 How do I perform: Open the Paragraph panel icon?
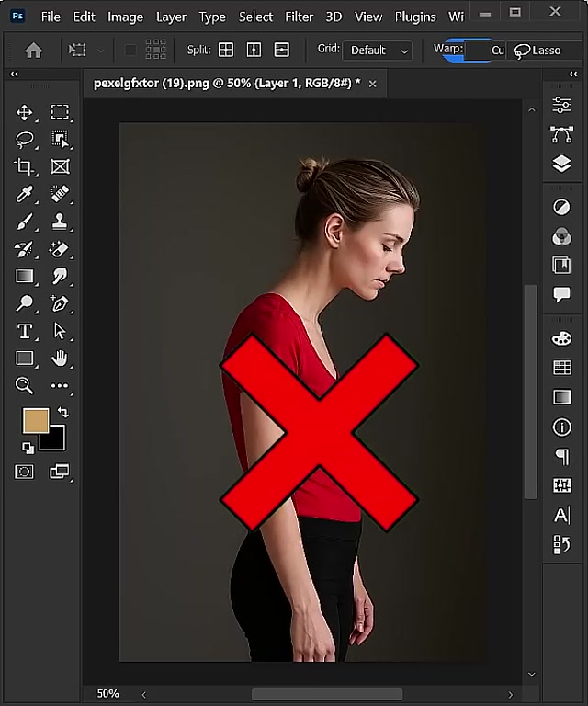[x=561, y=457]
